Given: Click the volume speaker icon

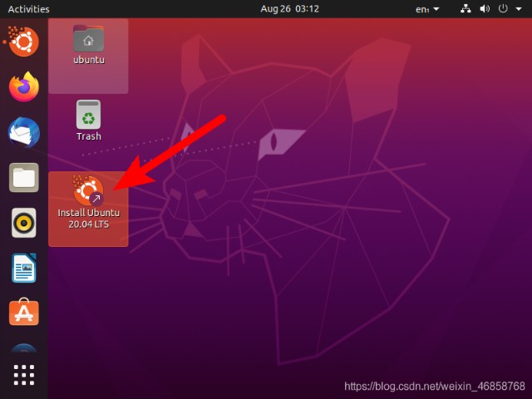Looking at the screenshot, I should [x=485, y=9].
